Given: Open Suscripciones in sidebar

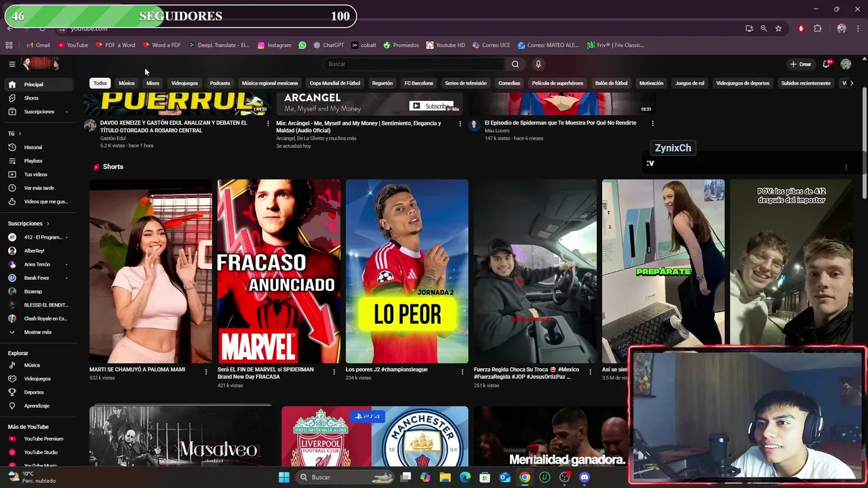Looking at the screenshot, I should pyautogui.click(x=39, y=112).
